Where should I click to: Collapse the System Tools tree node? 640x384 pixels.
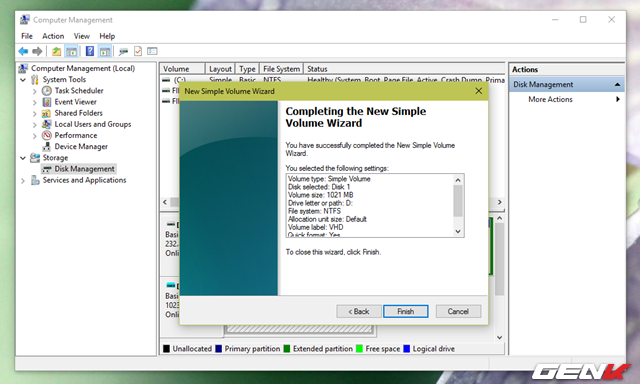[23, 80]
